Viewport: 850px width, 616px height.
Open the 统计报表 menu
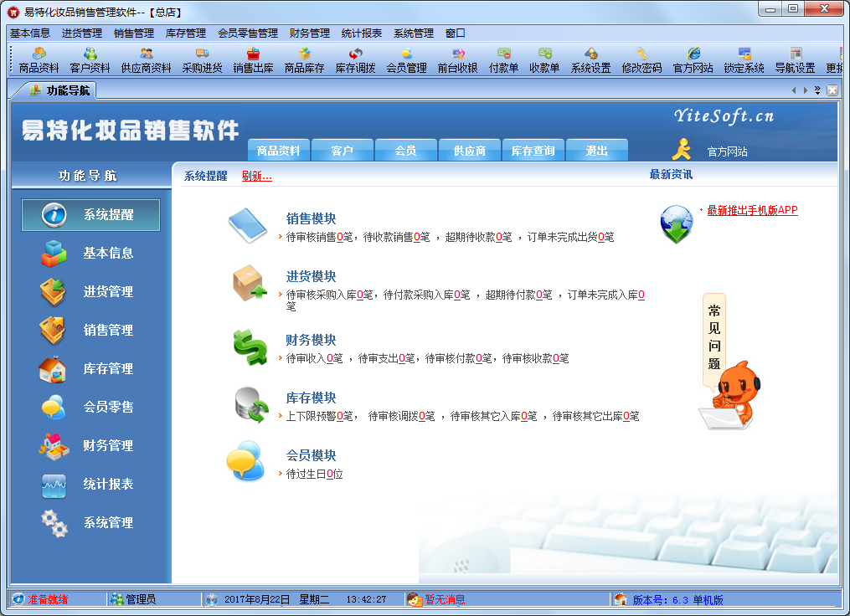(x=362, y=33)
